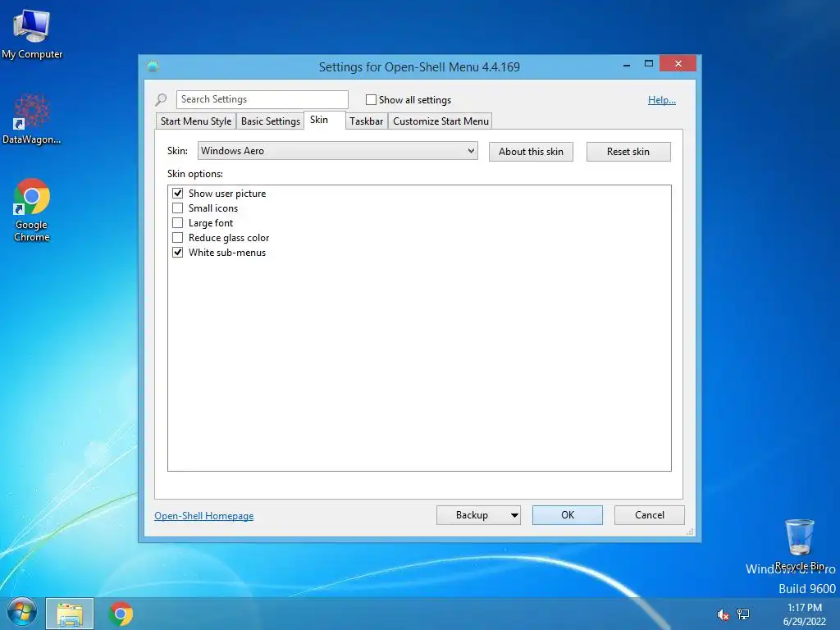Maximize the Open-Shell settings window
Screen dimensions: 840x630
(x=649, y=64)
